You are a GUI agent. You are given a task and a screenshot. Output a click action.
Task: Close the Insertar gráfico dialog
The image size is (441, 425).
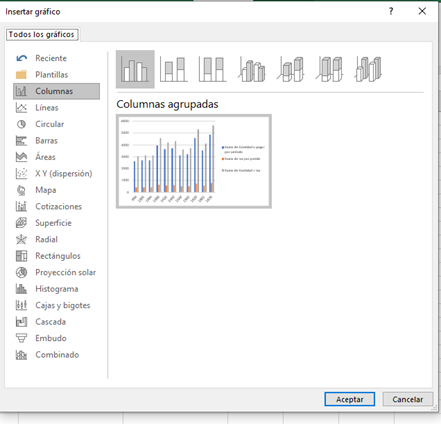[x=422, y=11]
